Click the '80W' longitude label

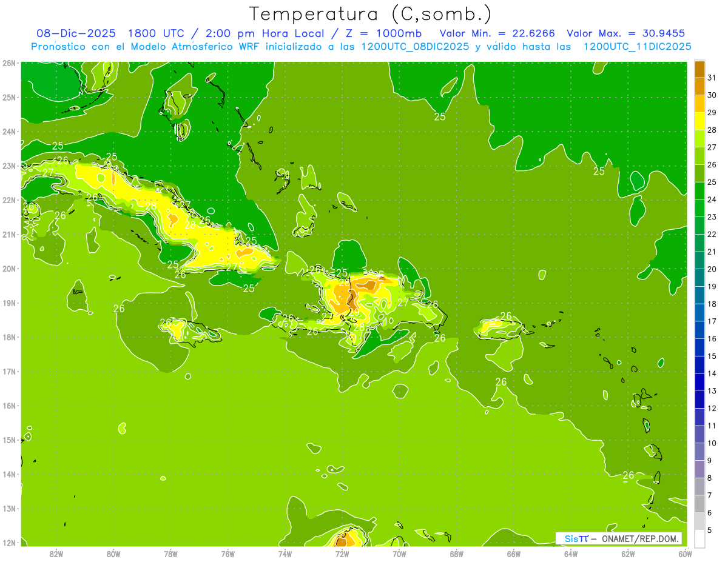[x=113, y=554]
